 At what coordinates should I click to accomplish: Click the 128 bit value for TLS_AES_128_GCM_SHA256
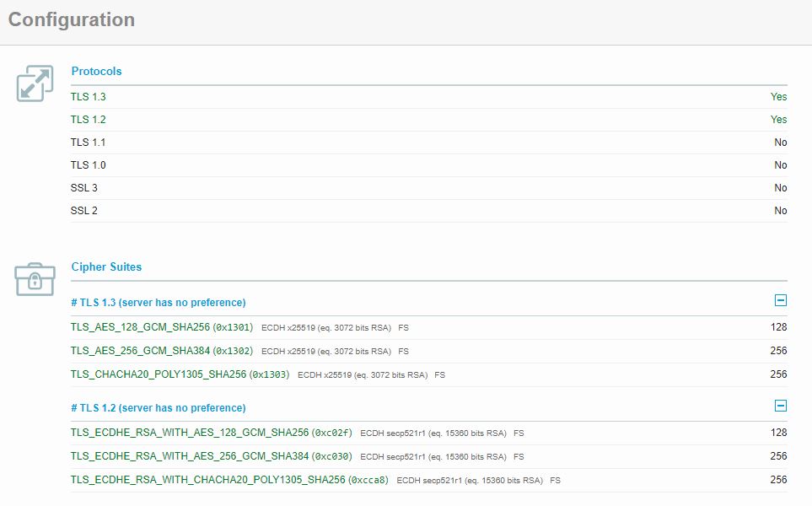pyautogui.click(x=778, y=327)
